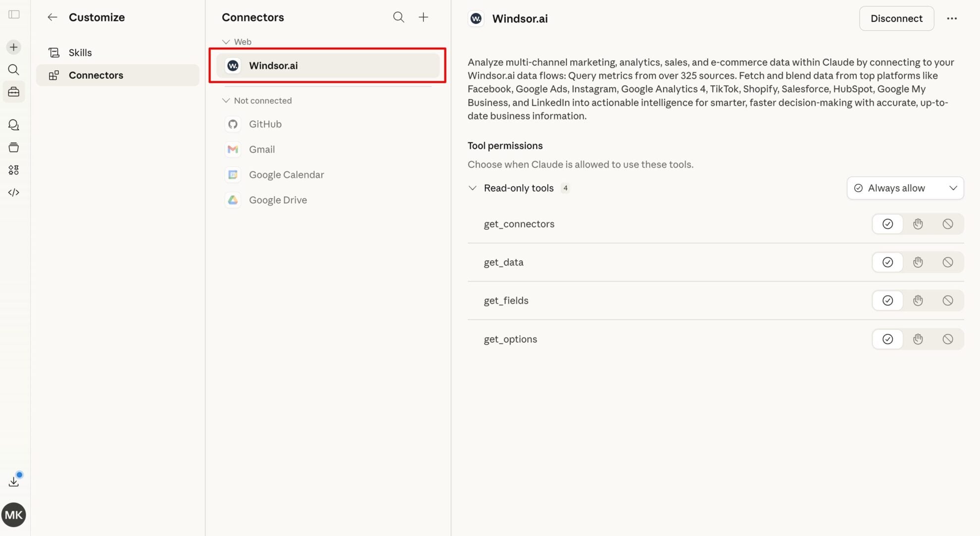Click the MK user avatar
The width and height of the screenshot is (980, 536).
[x=14, y=515]
